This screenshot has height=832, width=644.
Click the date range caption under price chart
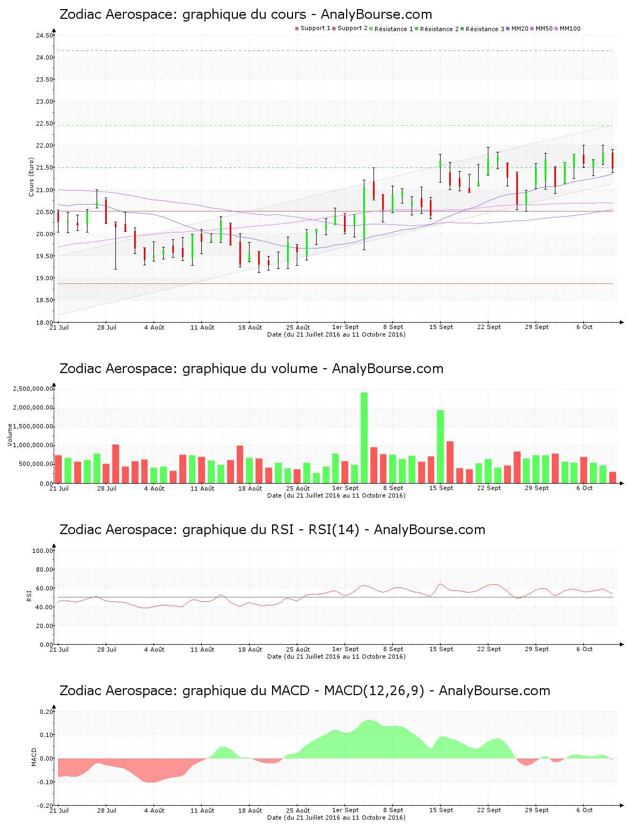coord(336,334)
